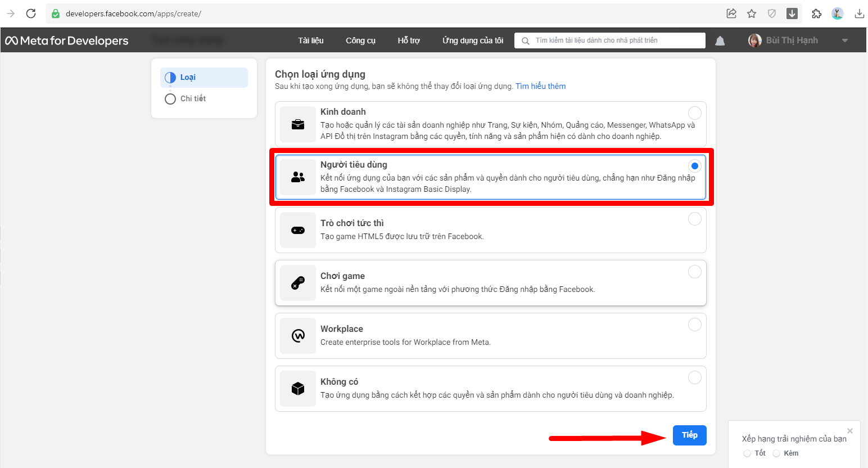This screenshot has height=468, width=868.
Task: Select the Kinh doanh radio button
Action: (695, 112)
